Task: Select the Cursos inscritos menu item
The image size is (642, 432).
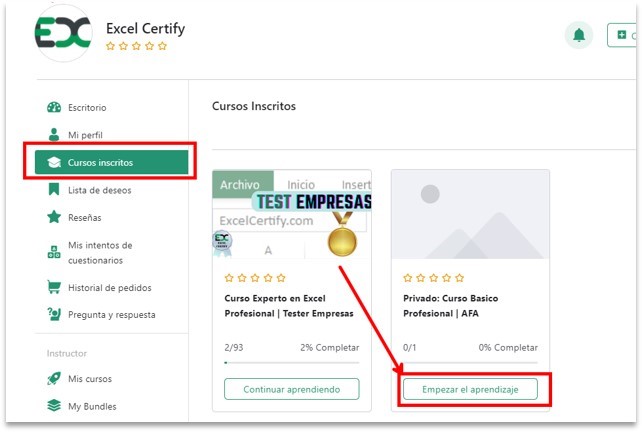Action: 111,162
